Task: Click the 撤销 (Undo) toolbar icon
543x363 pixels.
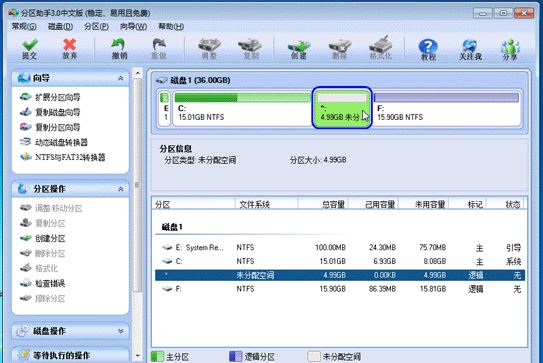Action: click(x=119, y=49)
